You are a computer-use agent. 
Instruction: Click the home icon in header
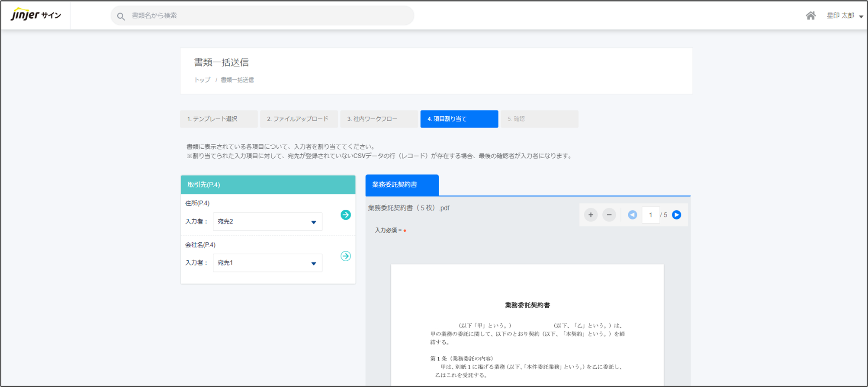pyautogui.click(x=810, y=16)
